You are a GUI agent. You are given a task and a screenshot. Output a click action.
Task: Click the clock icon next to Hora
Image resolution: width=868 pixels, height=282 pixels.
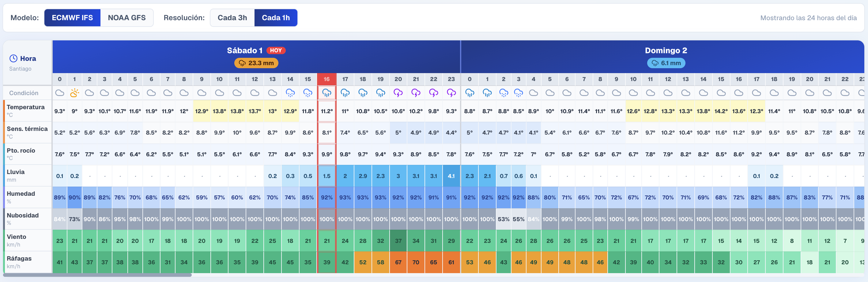pyautogui.click(x=13, y=58)
